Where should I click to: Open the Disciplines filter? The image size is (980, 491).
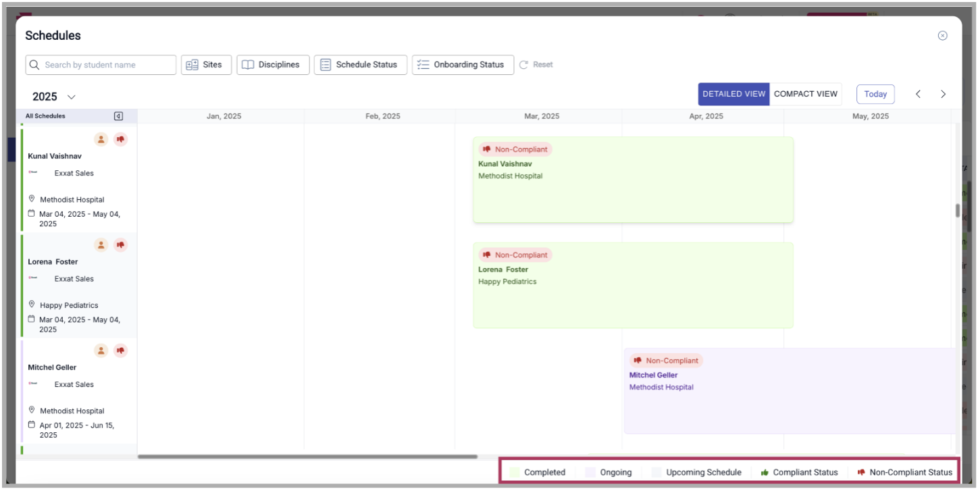pos(273,65)
